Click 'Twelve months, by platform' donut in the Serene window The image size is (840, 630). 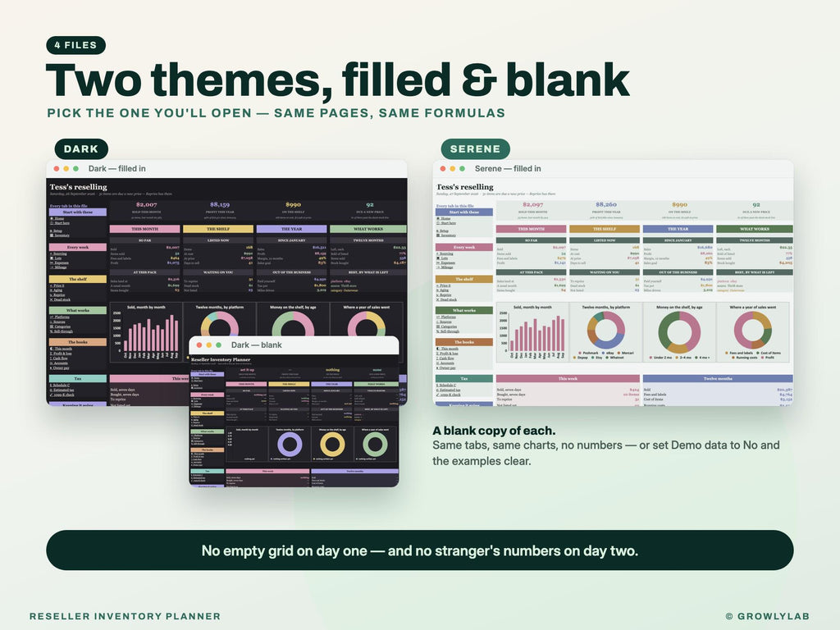tap(605, 330)
